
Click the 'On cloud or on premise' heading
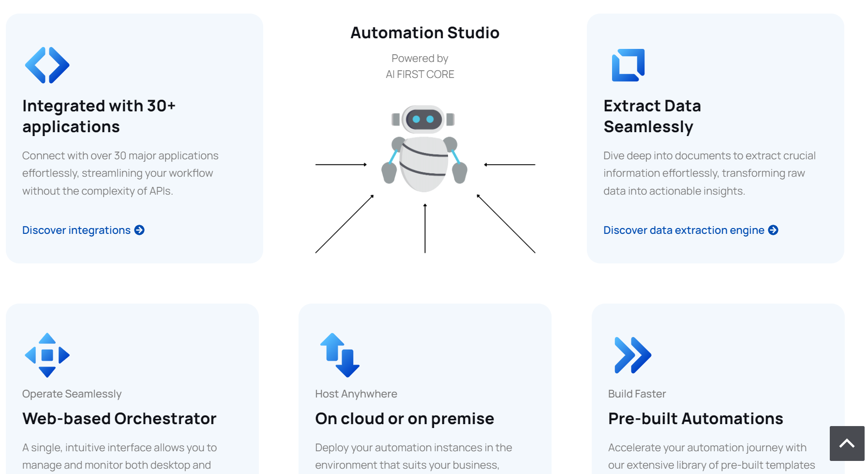(404, 418)
